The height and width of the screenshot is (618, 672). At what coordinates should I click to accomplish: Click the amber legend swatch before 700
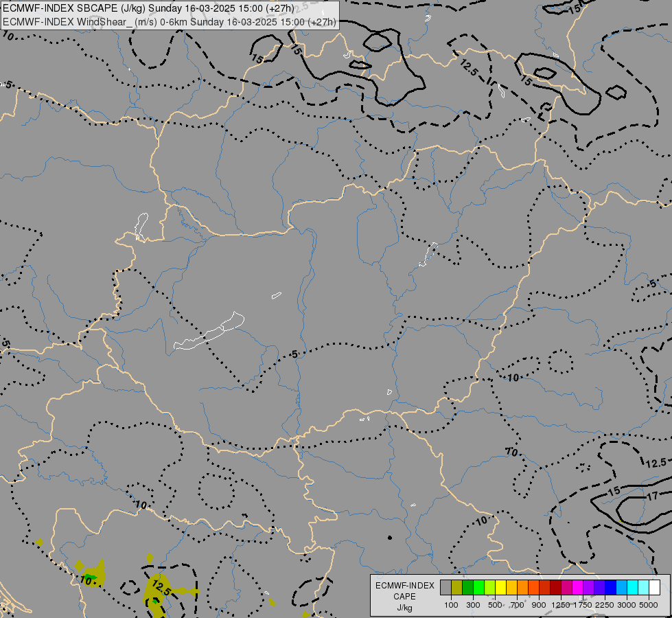511,588
